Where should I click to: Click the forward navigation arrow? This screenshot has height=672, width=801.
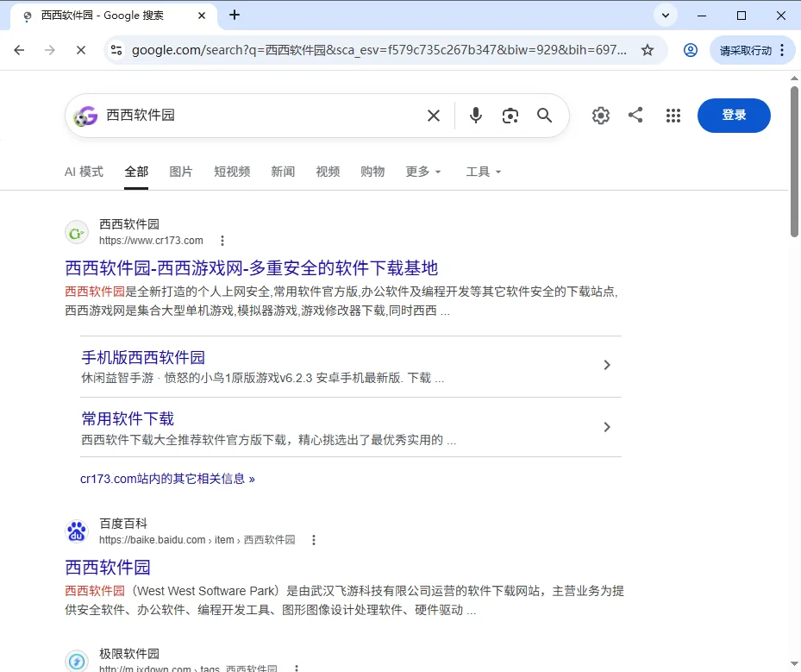point(49,50)
